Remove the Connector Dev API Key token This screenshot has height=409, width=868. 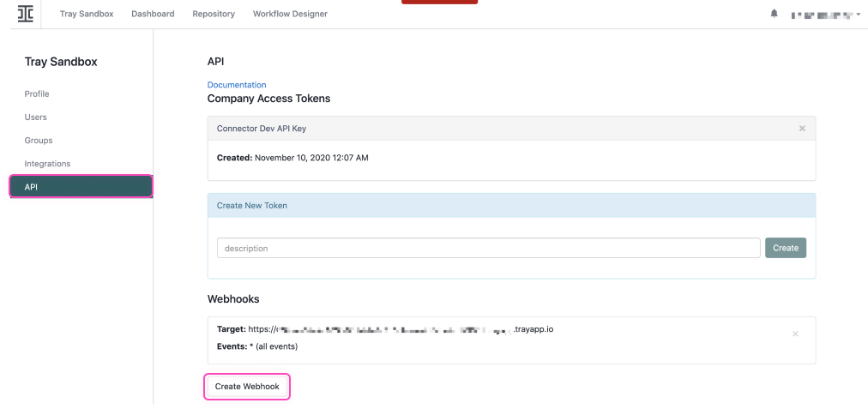(x=802, y=129)
